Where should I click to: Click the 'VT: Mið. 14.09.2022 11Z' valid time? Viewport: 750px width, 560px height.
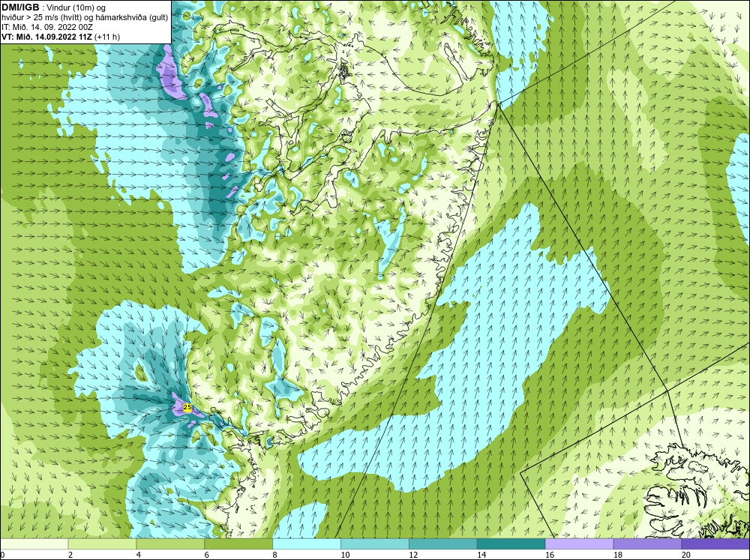coord(46,37)
